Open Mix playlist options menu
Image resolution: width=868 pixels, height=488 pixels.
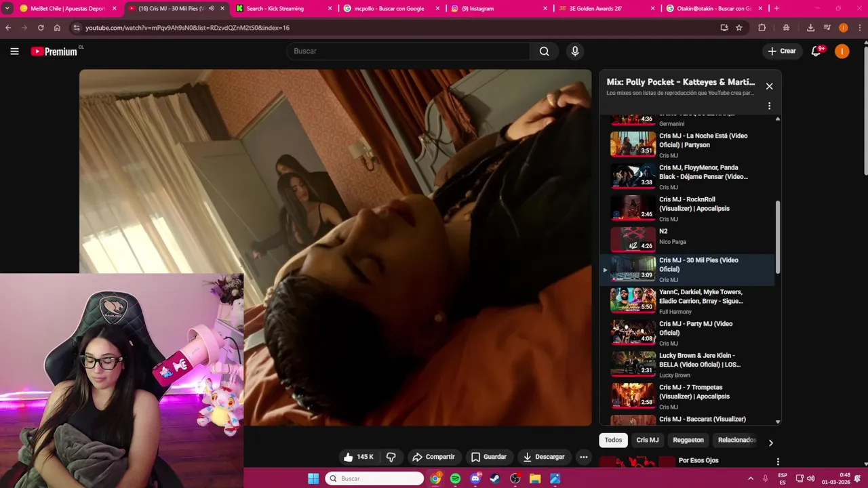click(x=769, y=106)
